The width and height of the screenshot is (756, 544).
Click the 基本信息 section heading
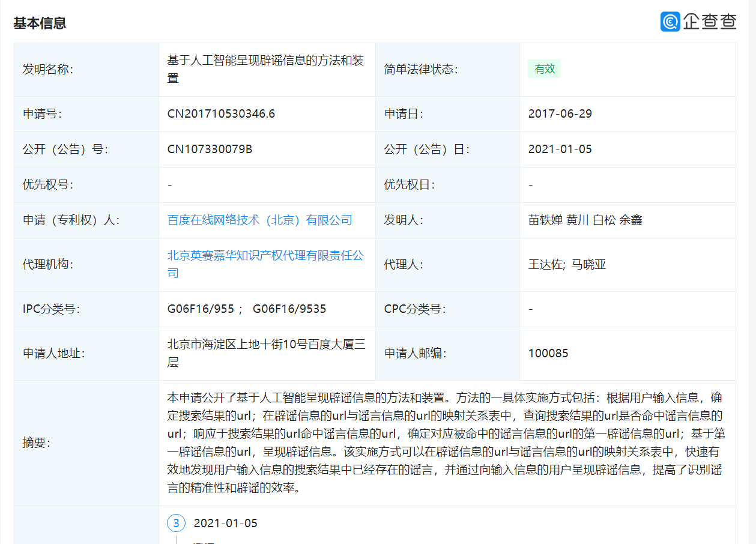point(40,23)
